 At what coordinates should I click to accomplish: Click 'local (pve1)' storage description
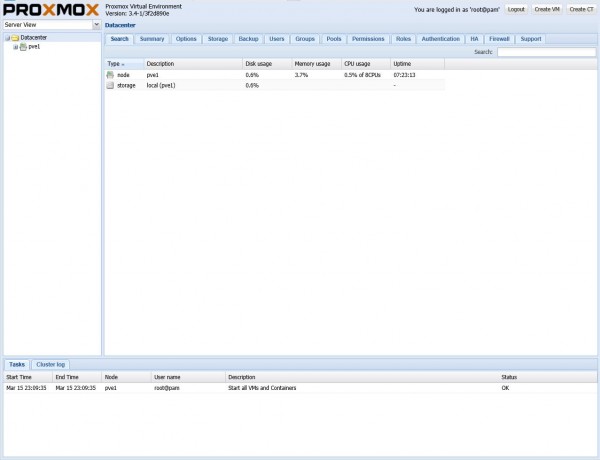[x=161, y=85]
